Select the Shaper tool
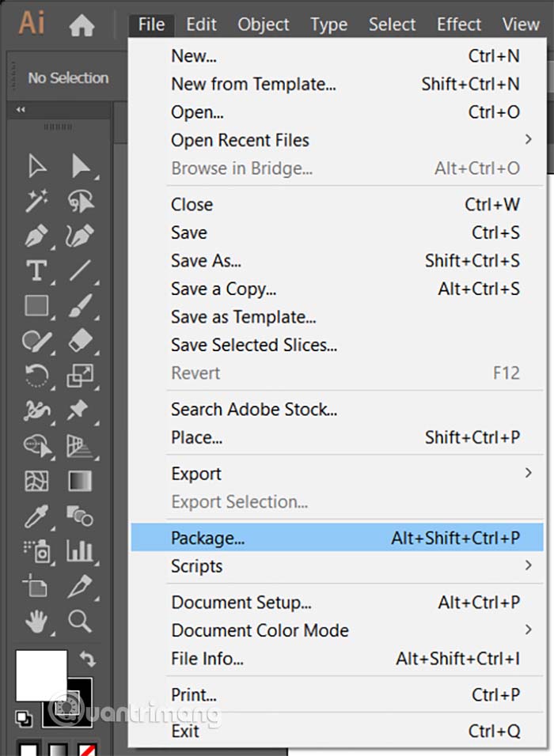This screenshot has height=756, width=554. click(x=36, y=341)
